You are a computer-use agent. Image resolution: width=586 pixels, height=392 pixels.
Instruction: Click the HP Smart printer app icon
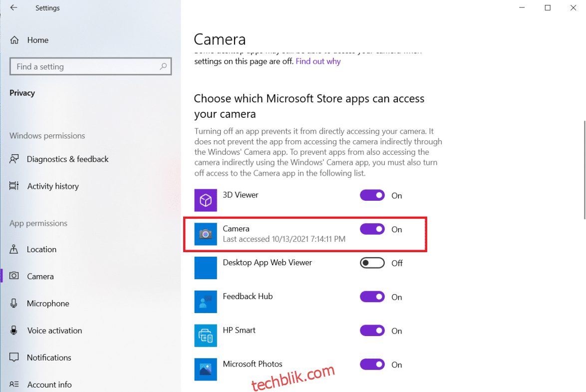pyautogui.click(x=206, y=336)
